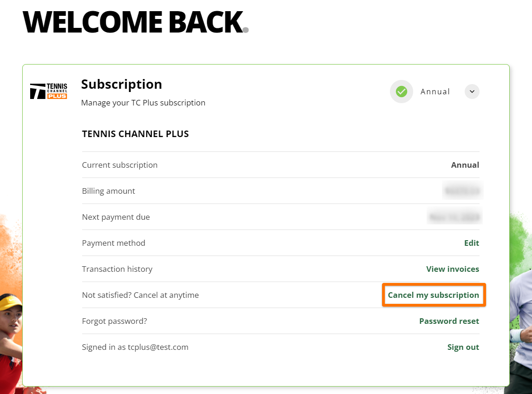Click the Annual plan label beside checkmark
532x394 pixels.
click(435, 92)
